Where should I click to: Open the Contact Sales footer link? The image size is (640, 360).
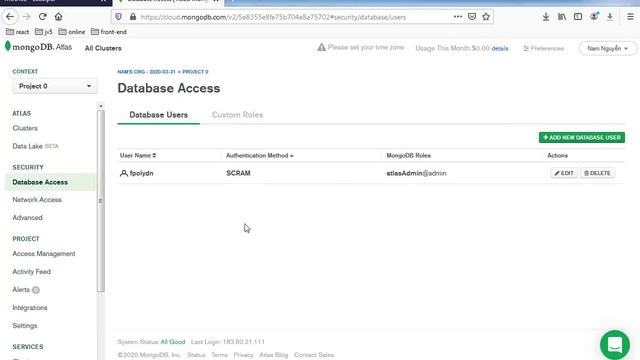pos(314,355)
